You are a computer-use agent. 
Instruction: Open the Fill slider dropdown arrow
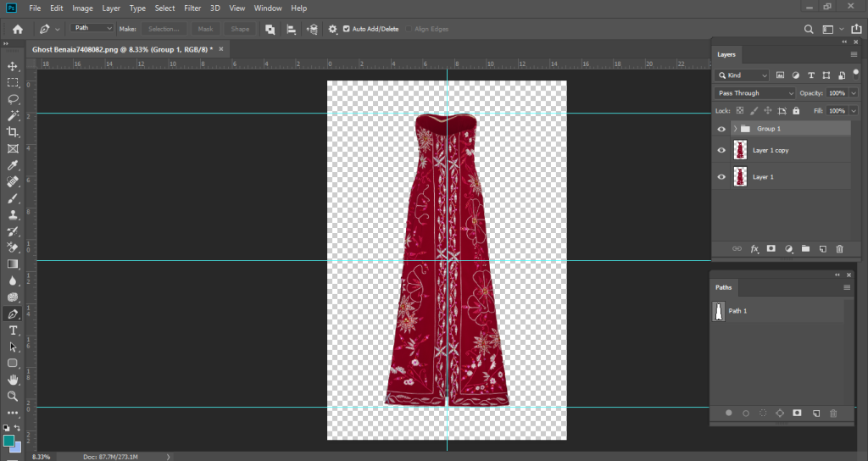854,111
